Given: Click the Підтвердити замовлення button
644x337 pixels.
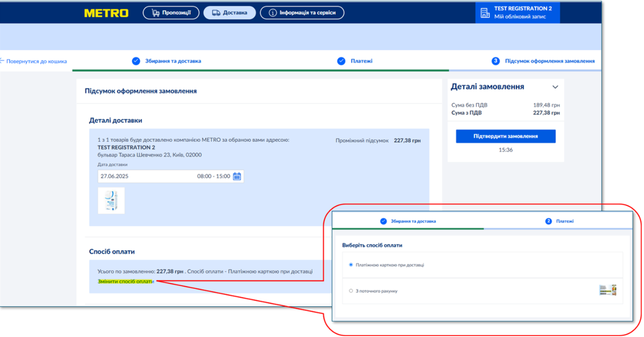Looking at the screenshot, I should tap(506, 136).
